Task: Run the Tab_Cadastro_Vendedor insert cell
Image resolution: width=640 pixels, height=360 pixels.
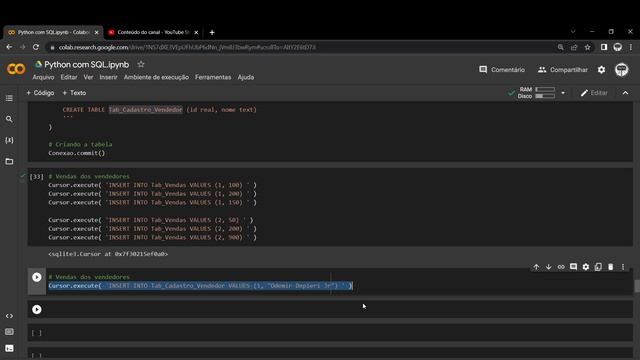Action: 37,277
